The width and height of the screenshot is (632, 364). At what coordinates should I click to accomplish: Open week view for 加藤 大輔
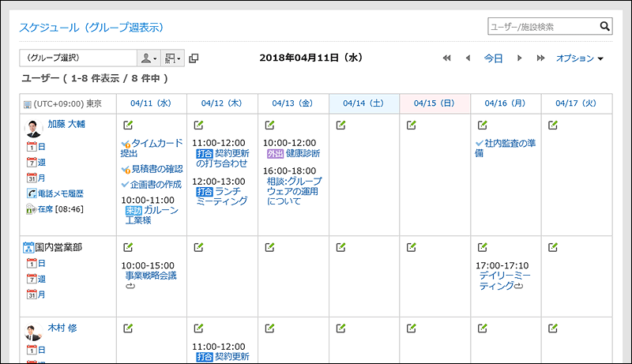(x=36, y=163)
